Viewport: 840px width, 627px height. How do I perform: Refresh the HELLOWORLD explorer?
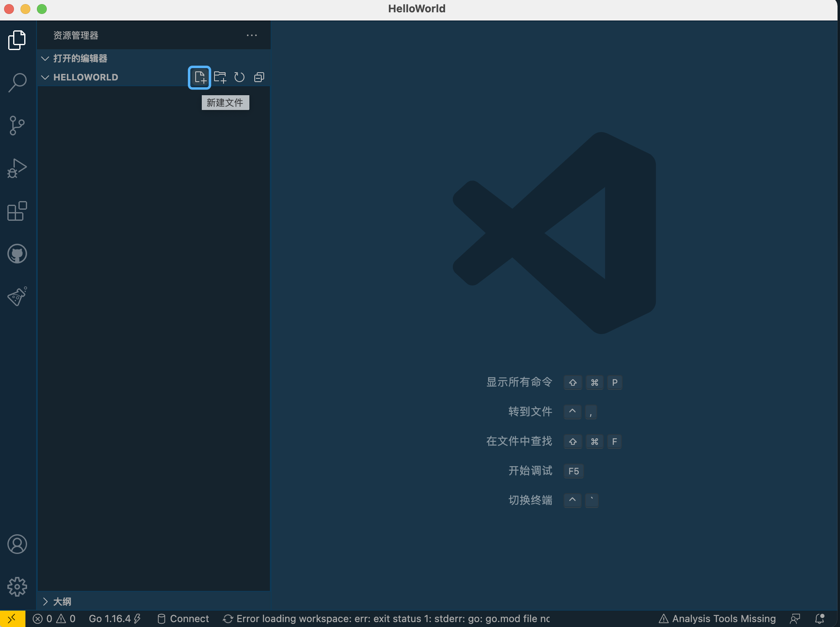tap(240, 77)
